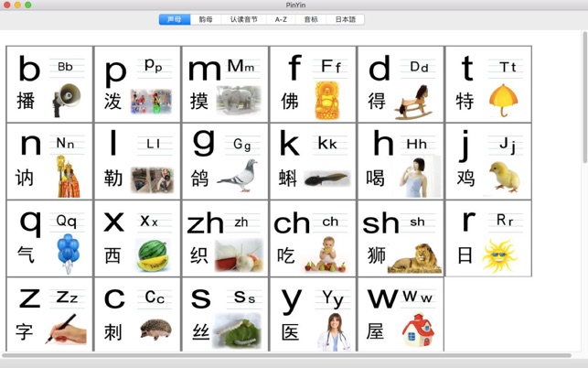Open the 日本語 tab
588x368 pixels.
pos(346,19)
